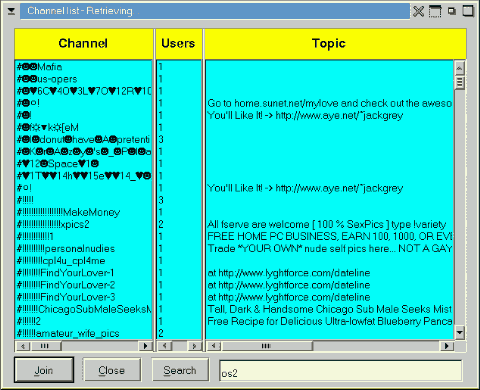
Task: Click Topic list vertical scrollbar up arrow
Action: click(460, 68)
